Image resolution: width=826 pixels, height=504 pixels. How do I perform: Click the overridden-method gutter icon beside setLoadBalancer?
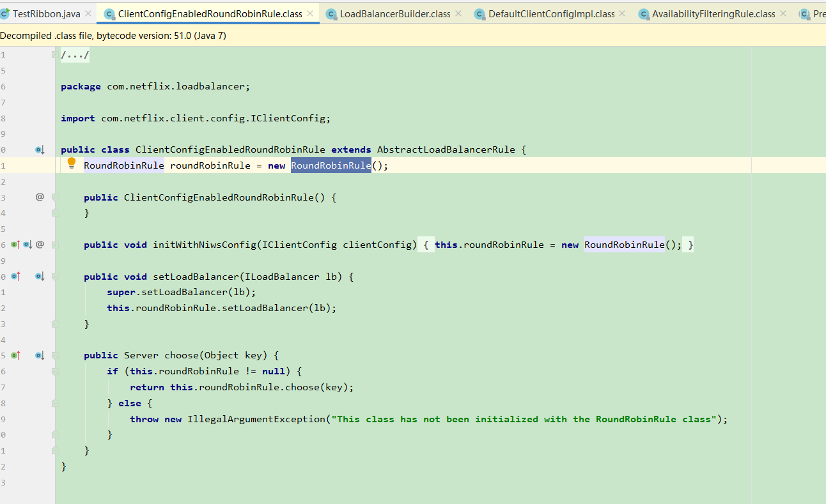tap(40, 276)
